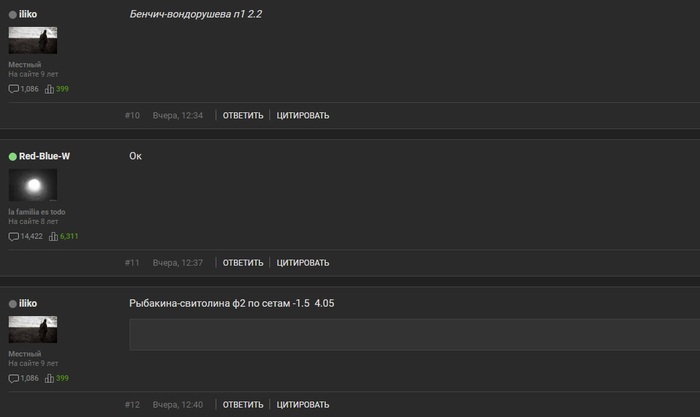Reply to post #10 with ОТВЕТИТЬ
700x417 pixels.
click(x=243, y=116)
